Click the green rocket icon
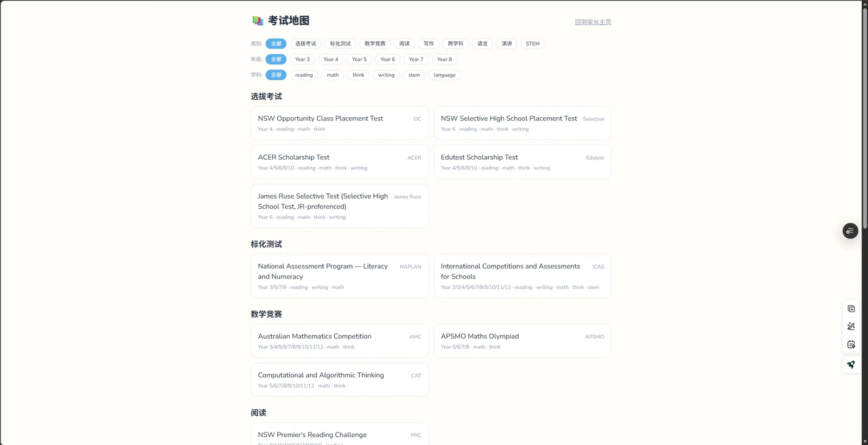The image size is (868, 445). (x=851, y=365)
